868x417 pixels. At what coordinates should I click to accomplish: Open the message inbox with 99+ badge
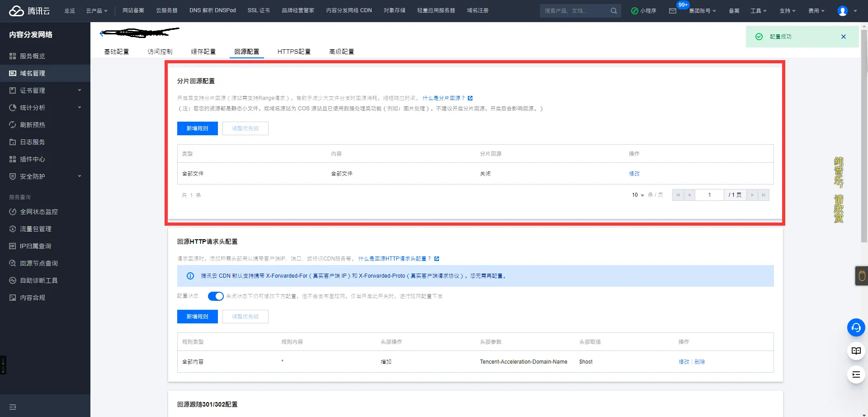pos(674,10)
